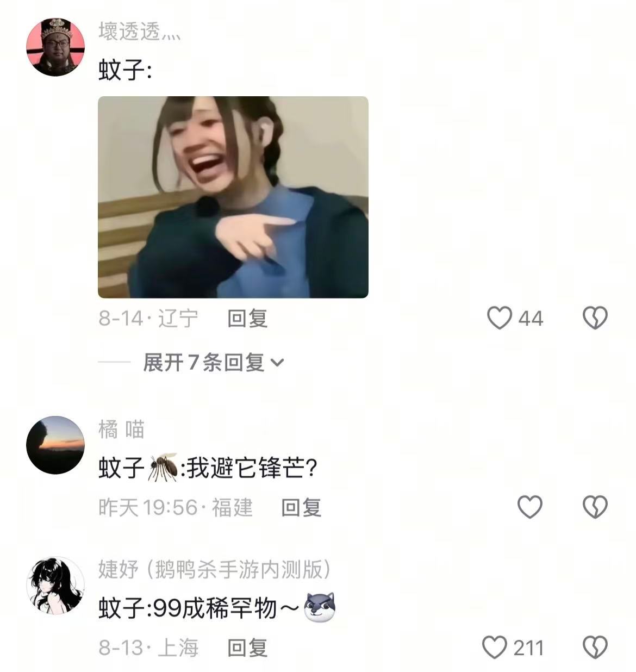Open username 婕妤 (鹅鸭杀手游内测版)
This screenshot has width=636, height=672.
pyautogui.click(x=215, y=570)
